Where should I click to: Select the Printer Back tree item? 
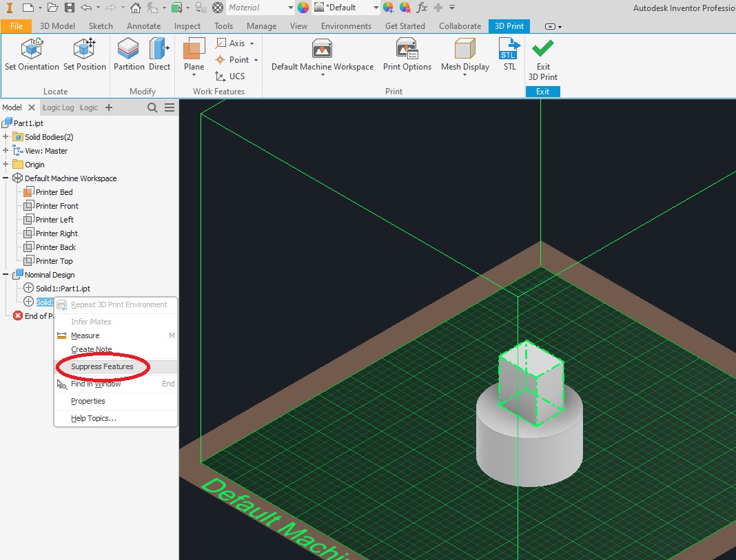click(55, 247)
